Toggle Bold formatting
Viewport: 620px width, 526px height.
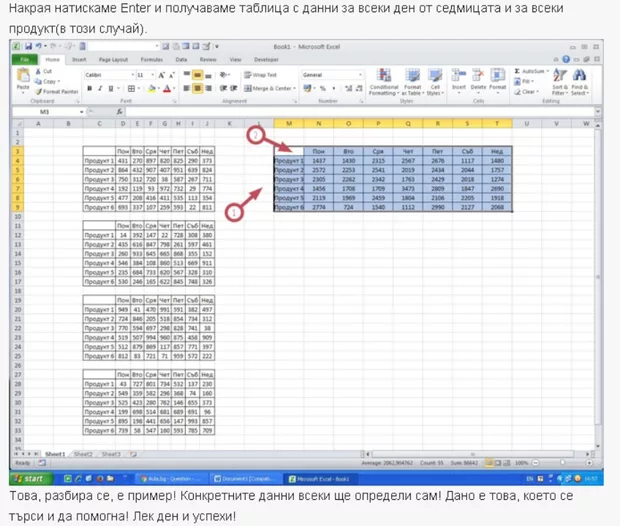[x=90, y=89]
